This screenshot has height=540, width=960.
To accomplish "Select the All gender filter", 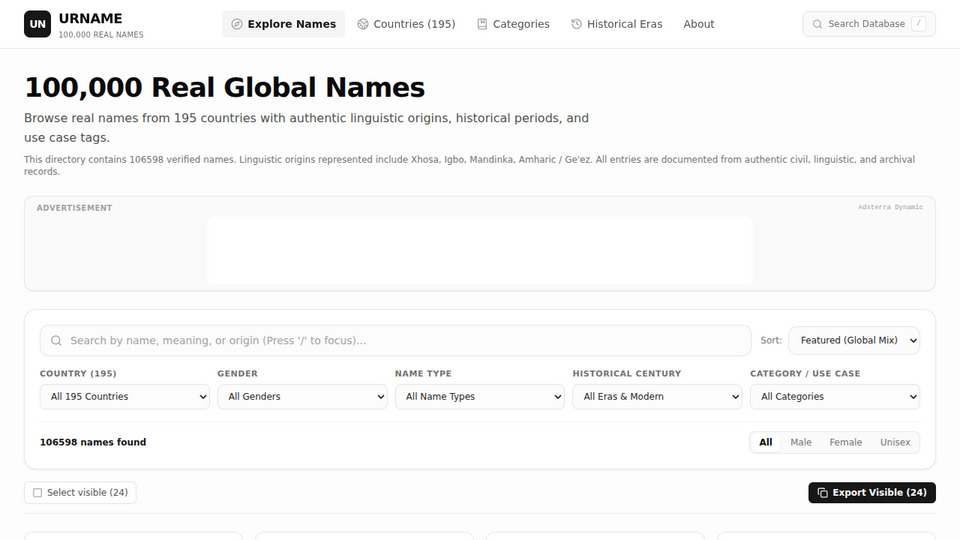I will pyautogui.click(x=766, y=442).
